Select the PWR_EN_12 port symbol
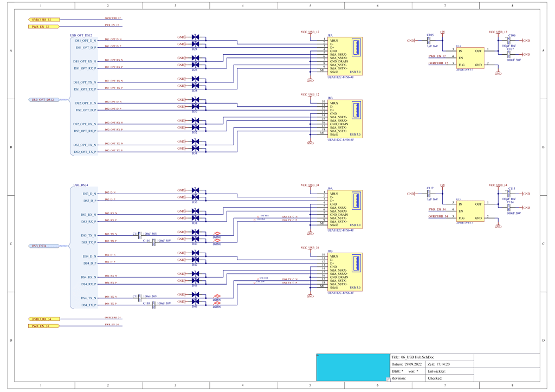 [44, 27]
